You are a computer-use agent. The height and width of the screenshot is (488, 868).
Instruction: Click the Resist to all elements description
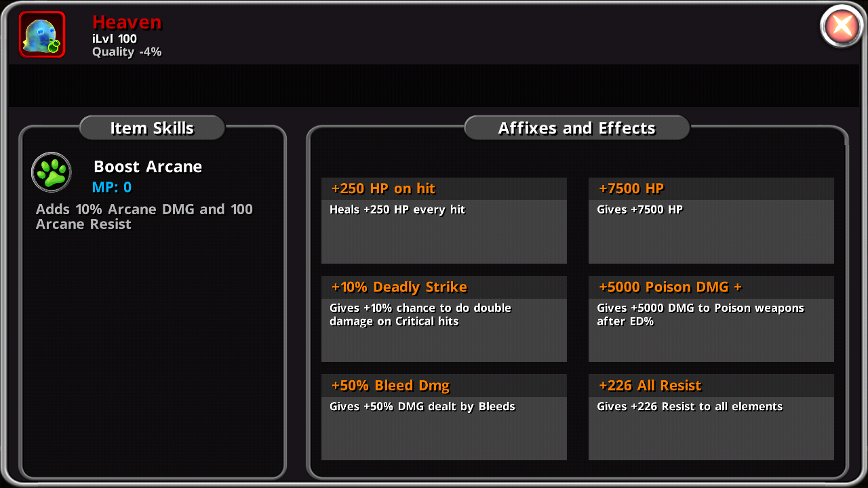click(x=690, y=407)
